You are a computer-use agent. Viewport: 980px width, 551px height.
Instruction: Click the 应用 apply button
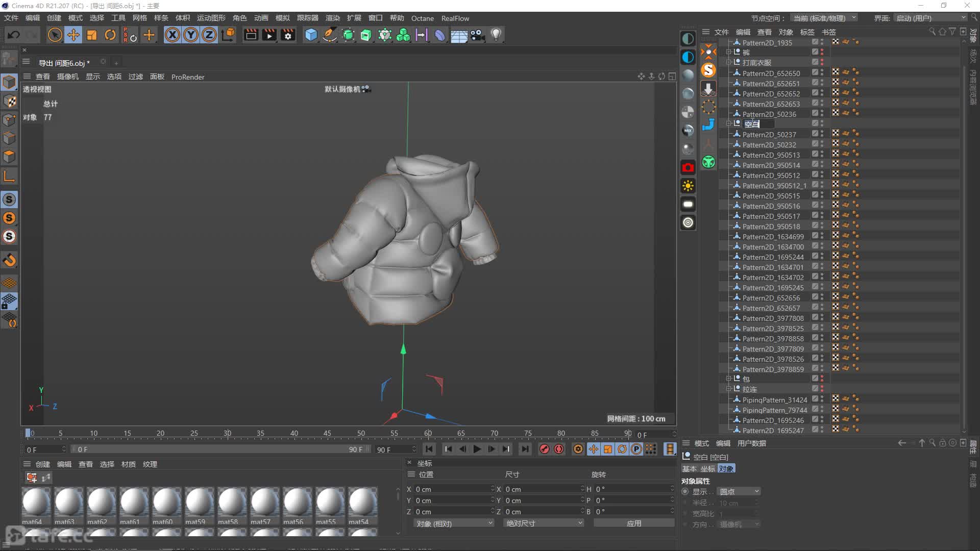click(x=634, y=523)
